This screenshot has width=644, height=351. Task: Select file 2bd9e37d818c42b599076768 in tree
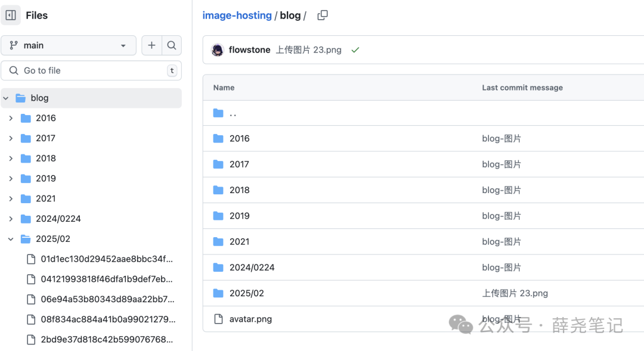tap(106, 340)
